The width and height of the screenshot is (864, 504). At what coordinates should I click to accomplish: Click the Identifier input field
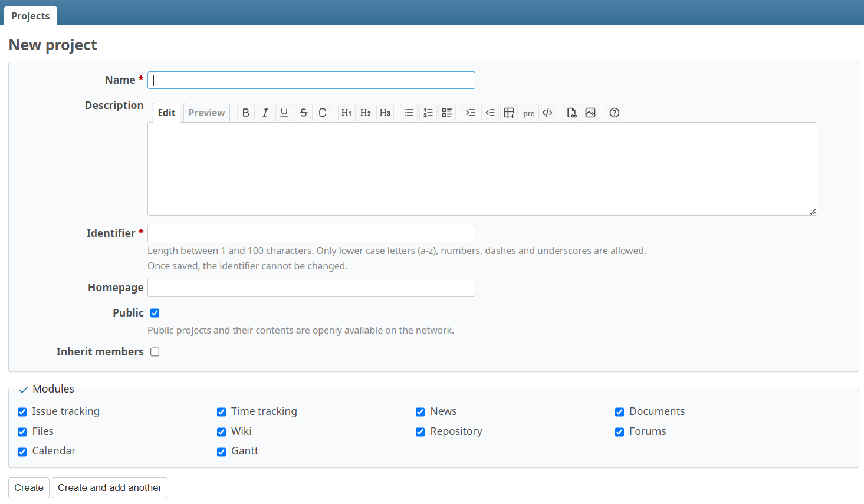(311, 233)
